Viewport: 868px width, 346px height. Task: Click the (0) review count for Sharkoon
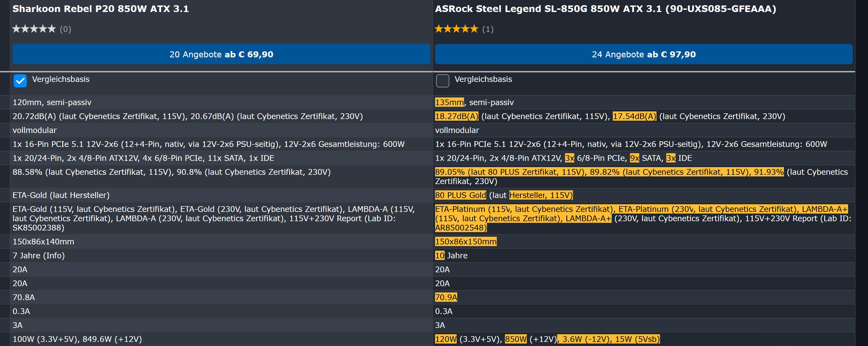point(65,29)
